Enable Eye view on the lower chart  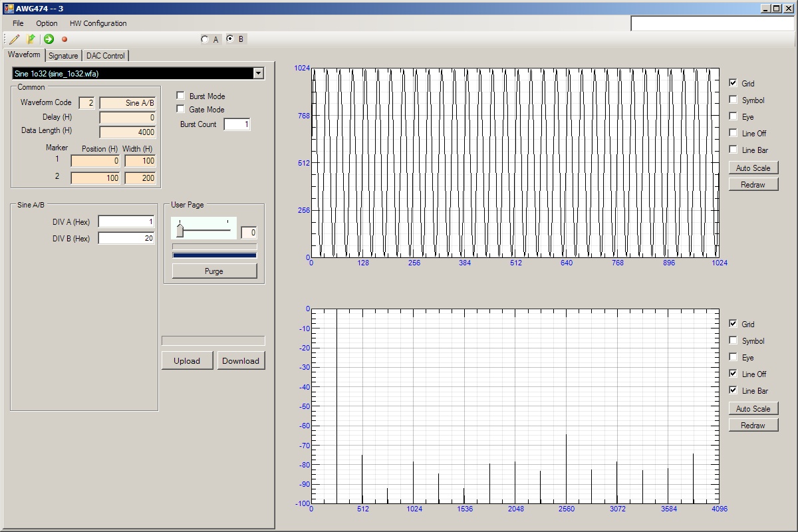click(733, 357)
